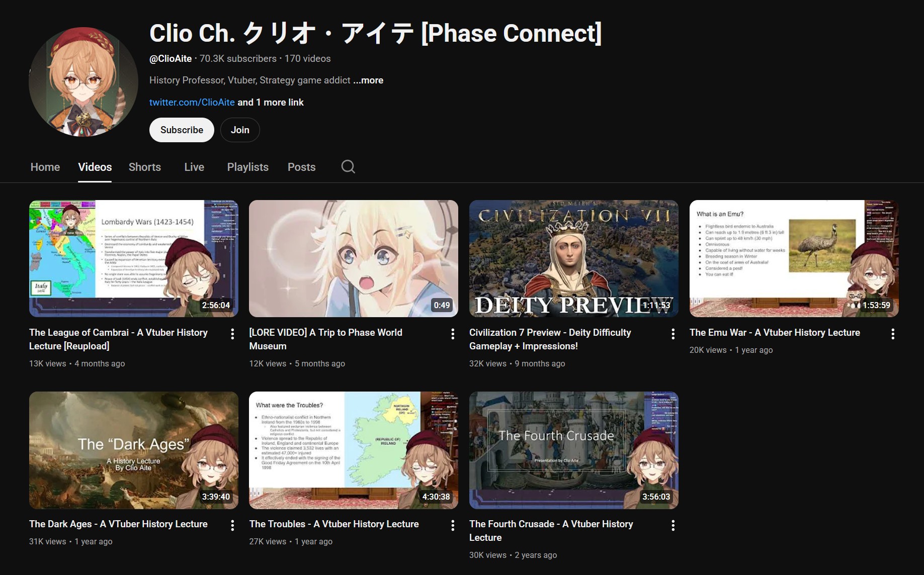
Task: Open options menu for League of Cambrai video
Action: tap(232, 334)
